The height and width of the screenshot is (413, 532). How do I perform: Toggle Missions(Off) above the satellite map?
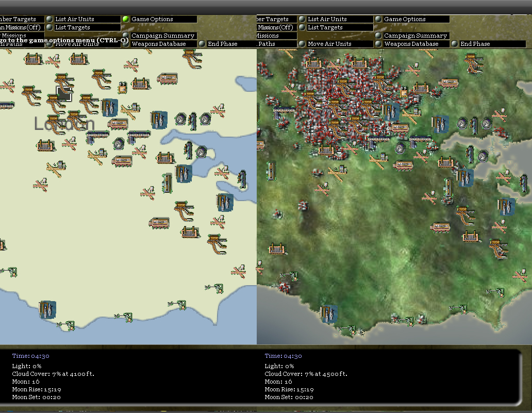click(x=277, y=27)
